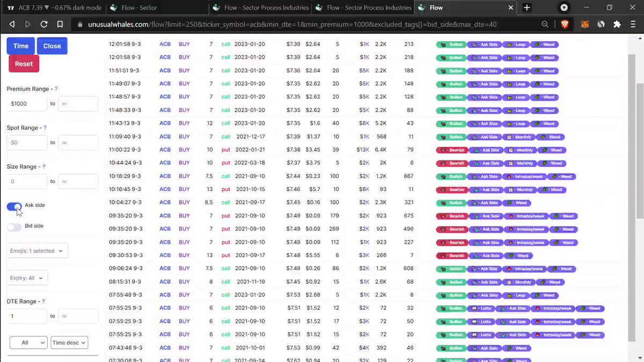Open a new tab with the plus button

(x=527, y=8)
